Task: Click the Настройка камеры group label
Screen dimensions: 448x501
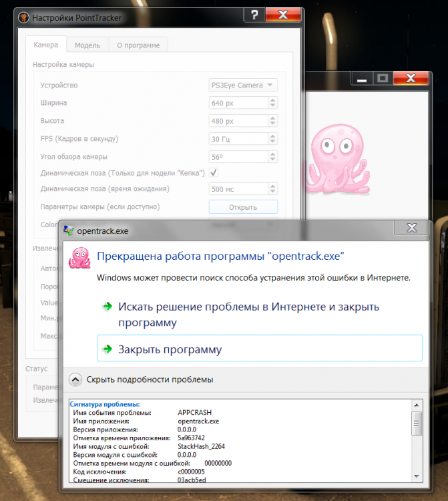Action: point(63,65)
